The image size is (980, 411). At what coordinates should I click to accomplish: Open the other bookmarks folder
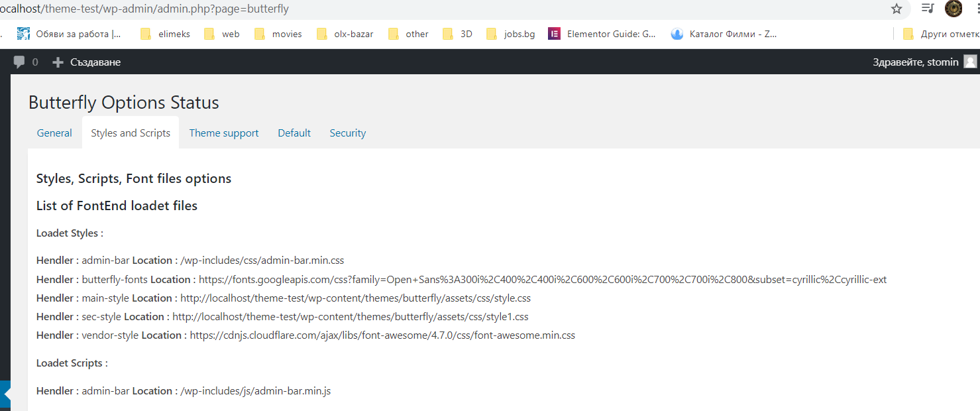pyautogui.click(x=408, y=34)
